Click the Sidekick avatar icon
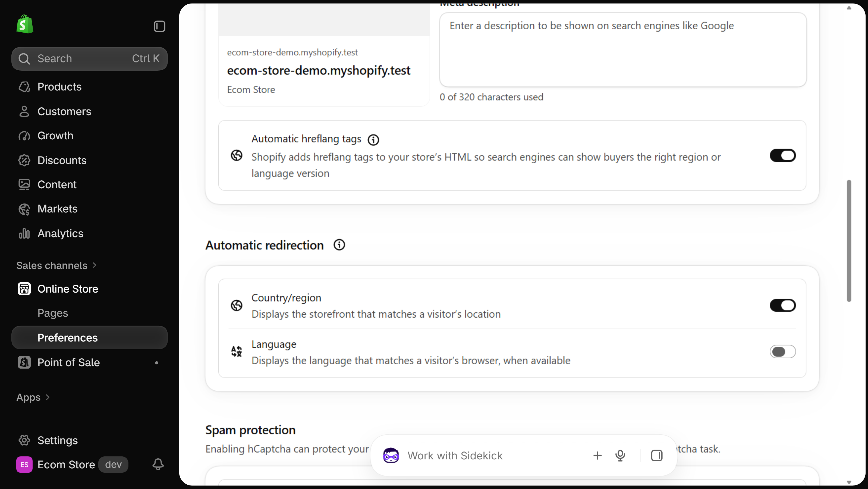The image size is (868, 489). pos(391,456)
